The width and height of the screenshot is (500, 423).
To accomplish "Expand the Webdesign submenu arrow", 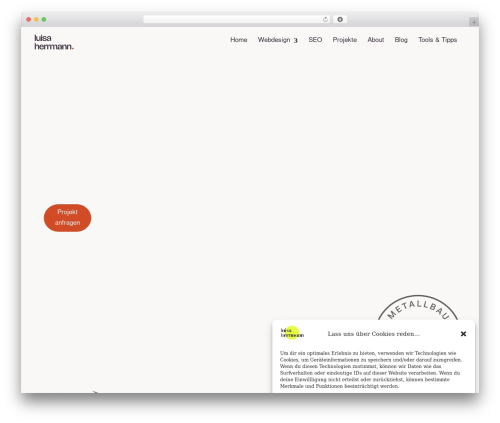I will point(295,40).
